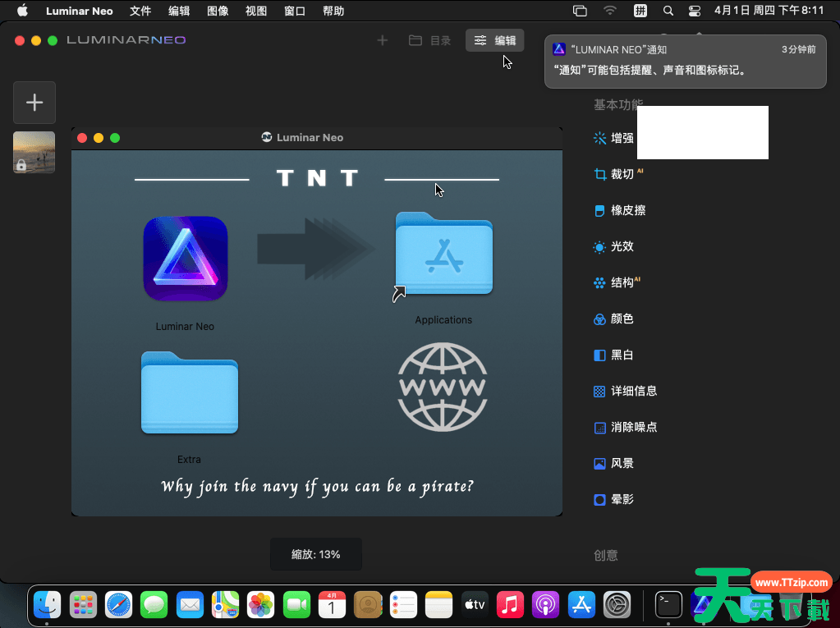Click the 拼 input method icon
The height and width of the screenshot is (628, 840).
coord(640,11)
